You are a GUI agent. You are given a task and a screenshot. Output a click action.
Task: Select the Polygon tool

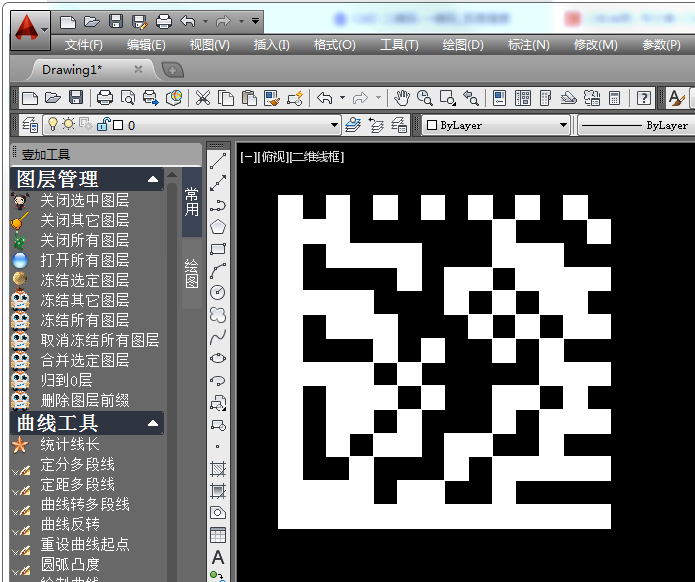218,227
